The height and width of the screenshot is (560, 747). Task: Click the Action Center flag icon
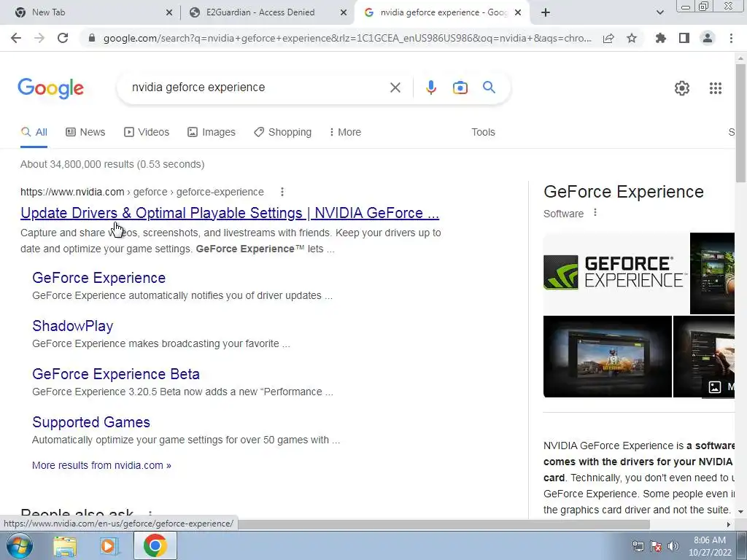pyautogui.click(x=656, y=546)
